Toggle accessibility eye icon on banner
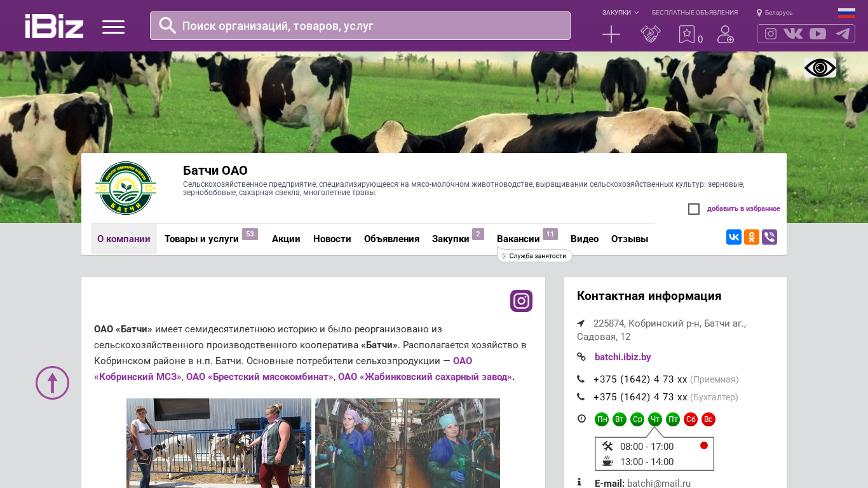The image size is (868, 488). [820, 67]
